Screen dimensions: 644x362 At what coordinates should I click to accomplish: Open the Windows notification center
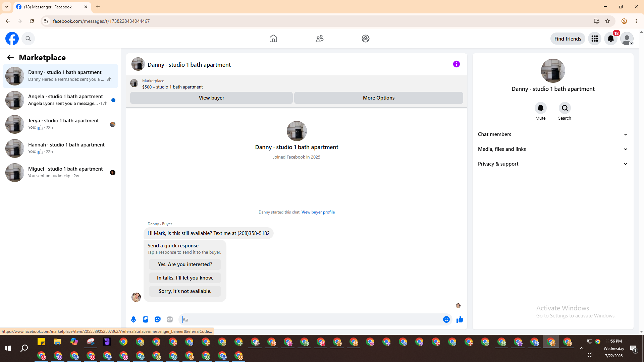click(634, 349)
